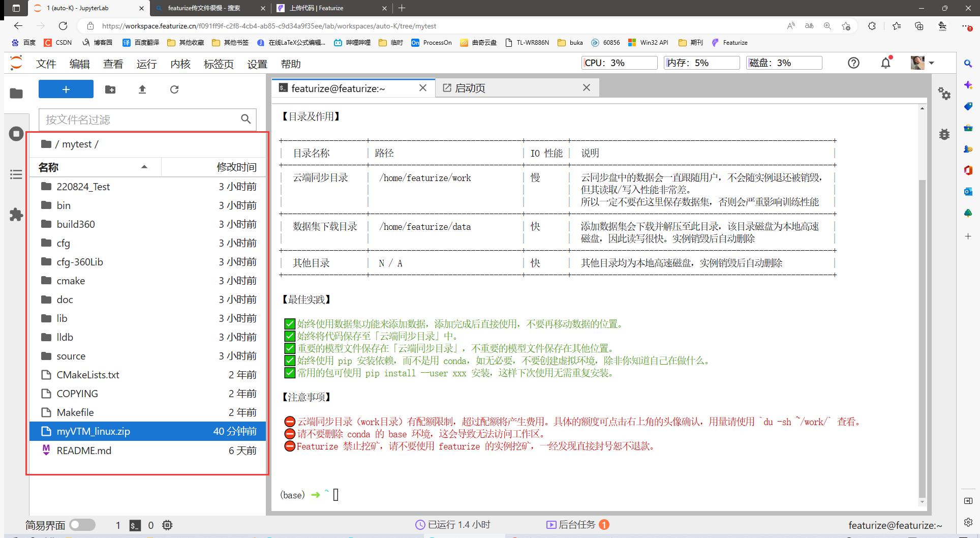Click the terminal scrollbar
Image resolution: width=980 pixels, height=538 pixels.
[922, 338]
